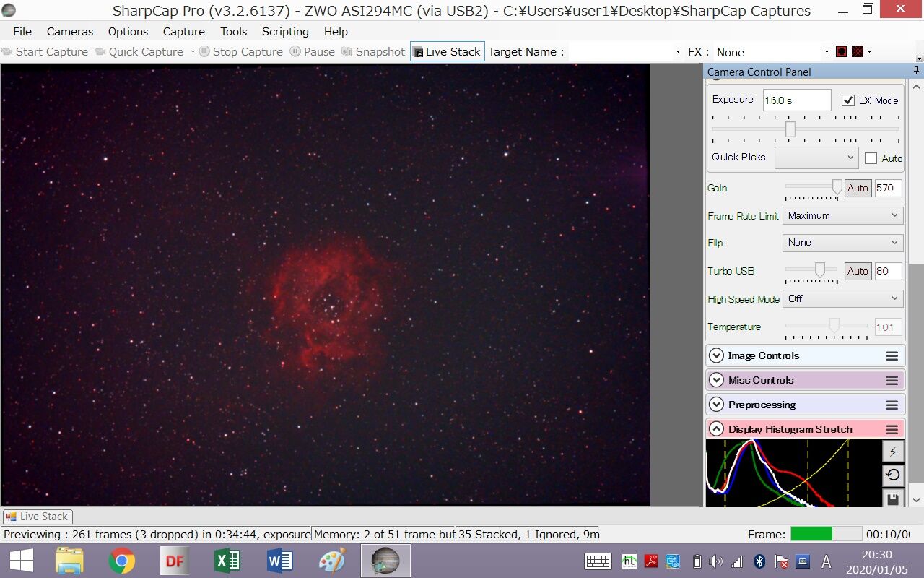Click the Pause capture button

pos(313,51)
